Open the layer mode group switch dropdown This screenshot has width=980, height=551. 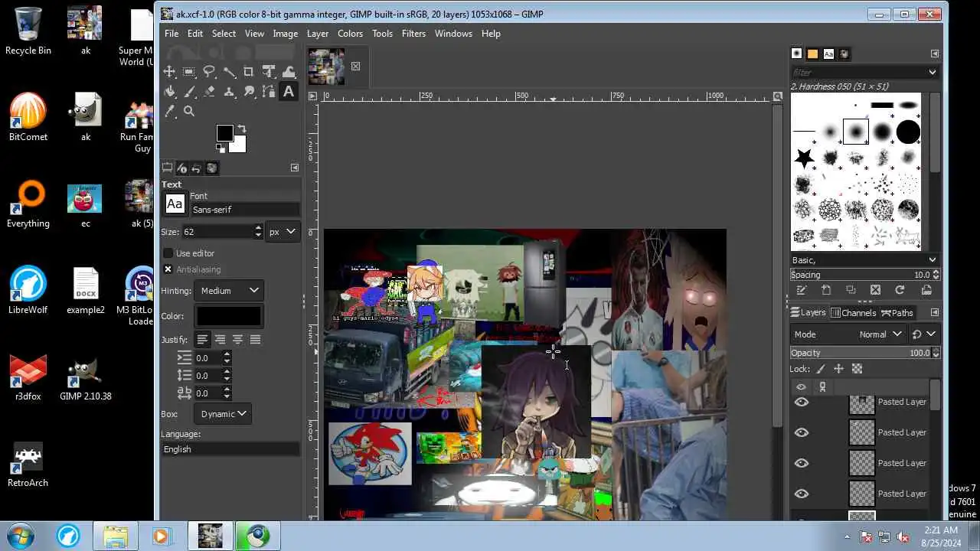click(924, 334)
